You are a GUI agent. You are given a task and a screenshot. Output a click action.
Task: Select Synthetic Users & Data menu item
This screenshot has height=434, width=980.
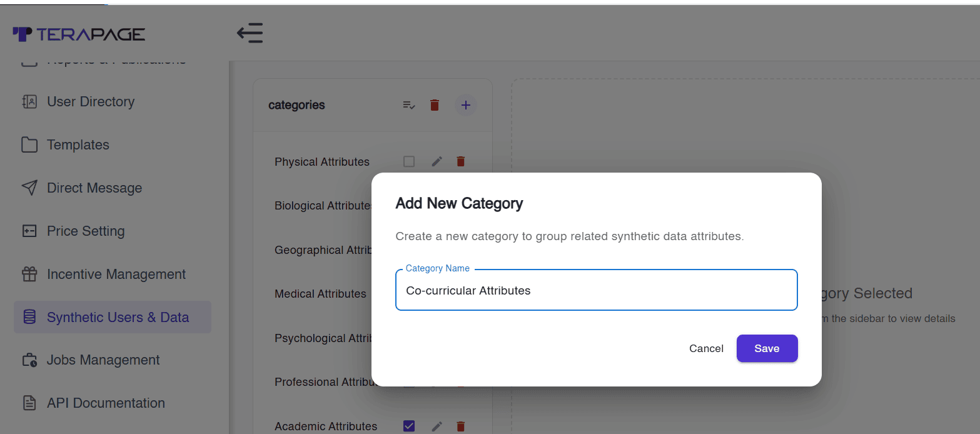coord(113,317)
